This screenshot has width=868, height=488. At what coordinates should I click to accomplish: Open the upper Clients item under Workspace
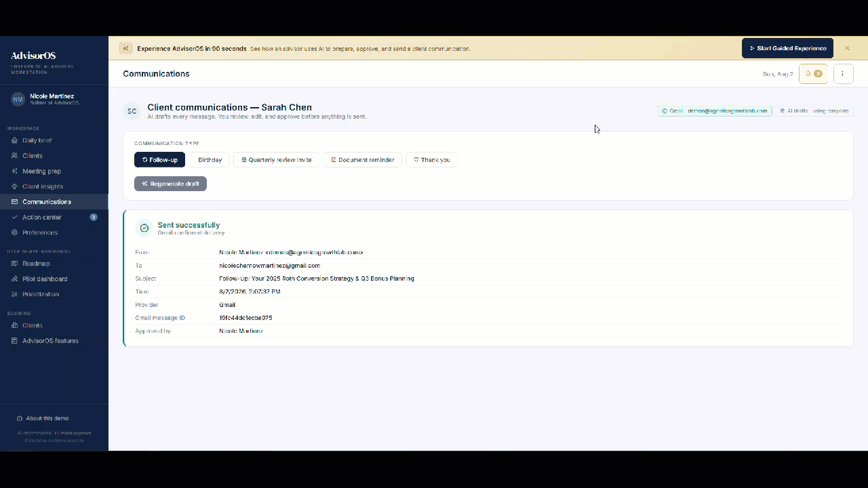pos(54,156)
